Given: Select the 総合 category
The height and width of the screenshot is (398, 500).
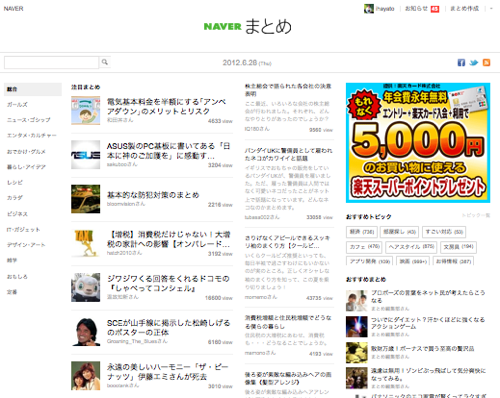Looking at the screenshot, I should point(33,89).
